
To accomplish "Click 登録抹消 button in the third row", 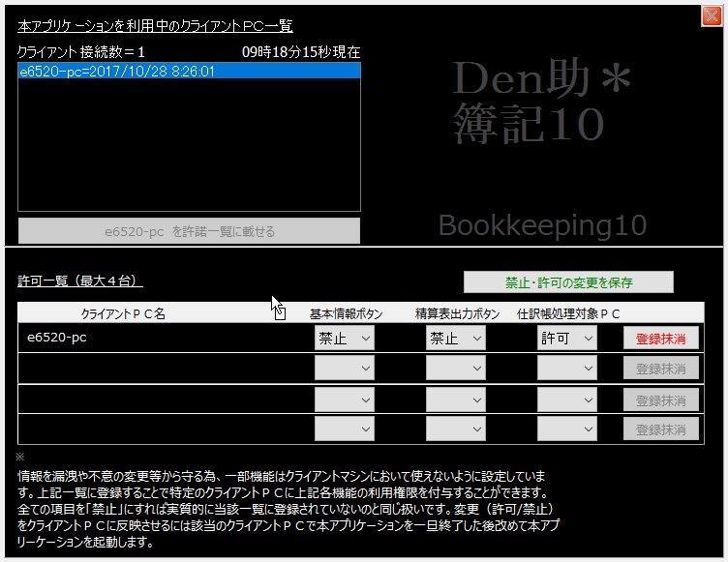I will [x=660, y=399].
